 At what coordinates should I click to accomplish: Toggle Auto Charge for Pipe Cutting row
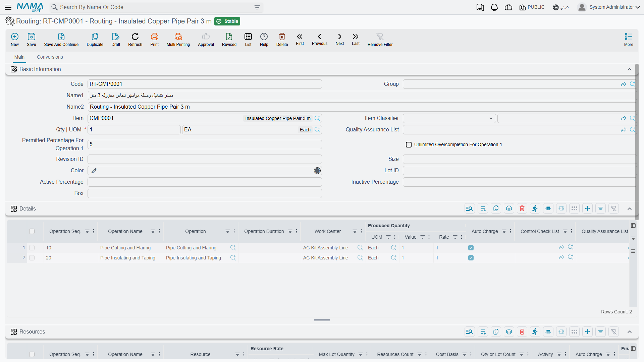(471, 248)
